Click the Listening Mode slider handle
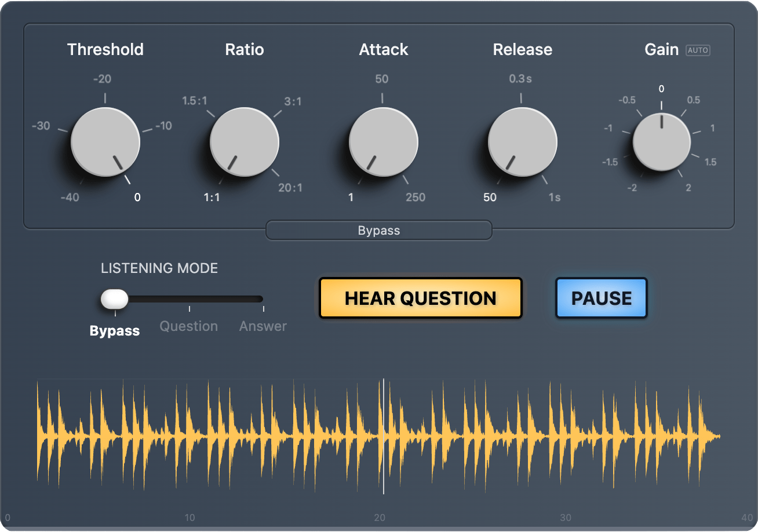This screenshot has width=758, height=532. [115, 299]
